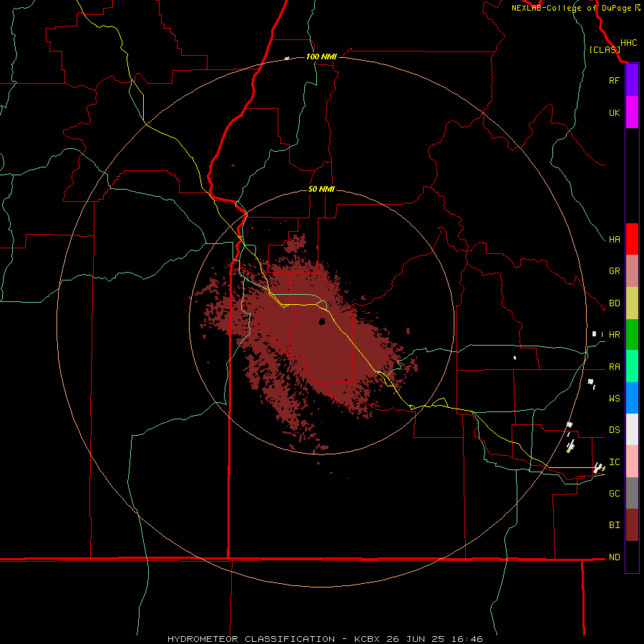Click the HR legend label text
Viewport: 644px width, 644px height.
614,335
